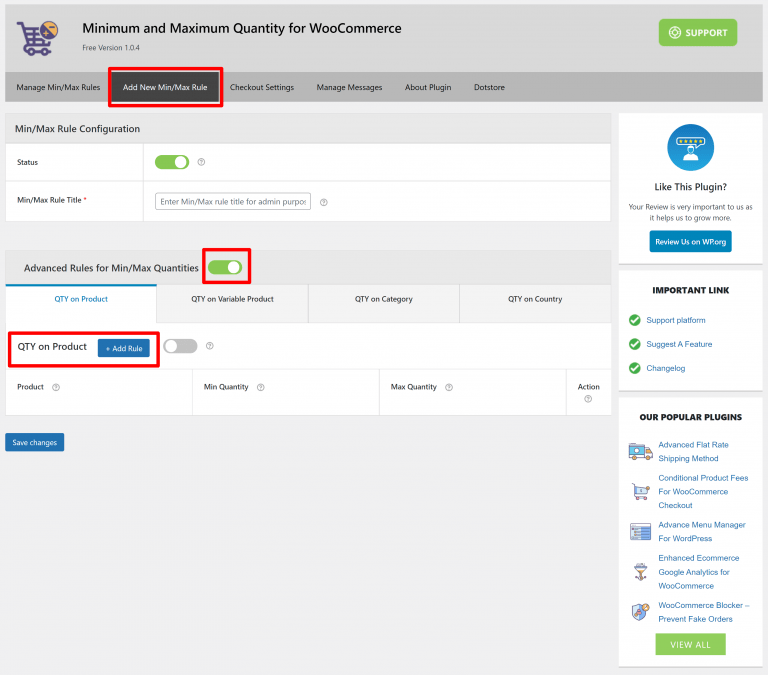This screenshot has width=768, height=675.
Task: Click the VIEW ALL plugins button
Action: pyautogui.click(x=690, y=644)
